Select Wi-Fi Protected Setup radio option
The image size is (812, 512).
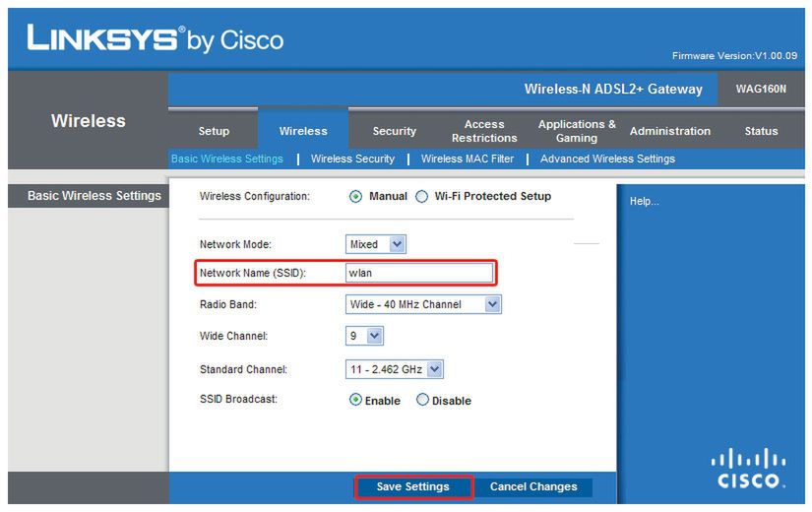pos(422,196)
